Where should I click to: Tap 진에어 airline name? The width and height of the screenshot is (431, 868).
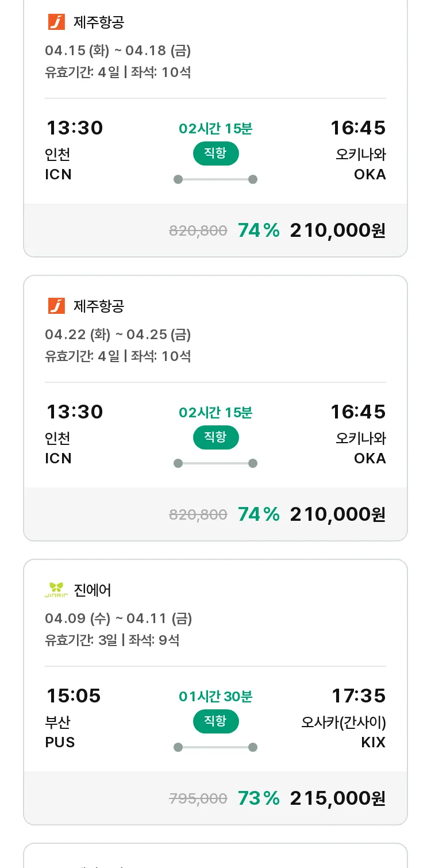93,590
